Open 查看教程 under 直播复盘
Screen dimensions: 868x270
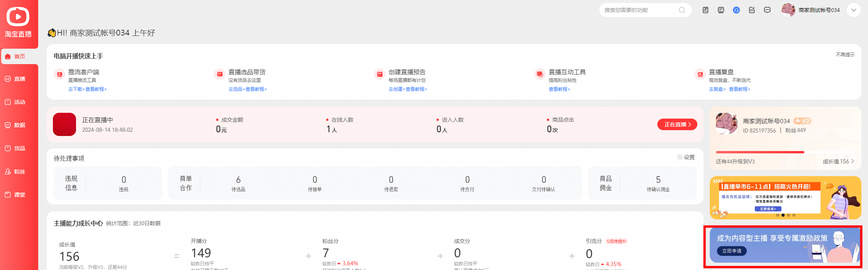[x=739, y=89]
